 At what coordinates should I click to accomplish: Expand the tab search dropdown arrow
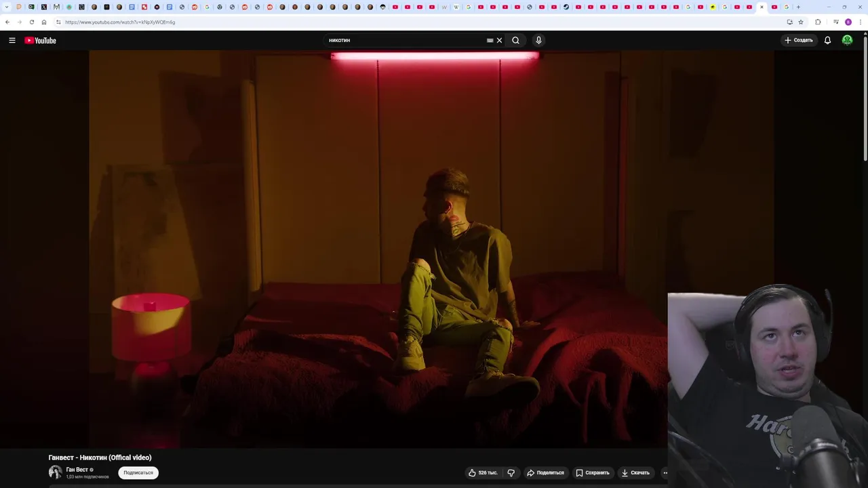7,7
